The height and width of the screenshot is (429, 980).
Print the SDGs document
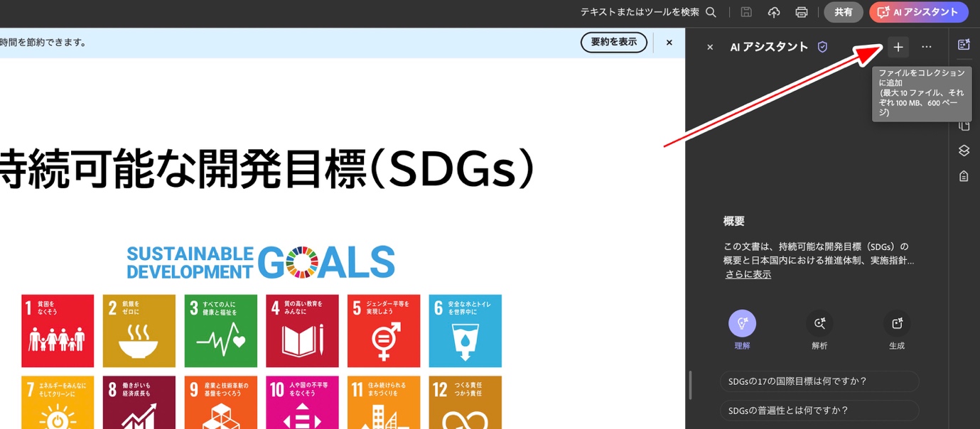coord(802,12)
